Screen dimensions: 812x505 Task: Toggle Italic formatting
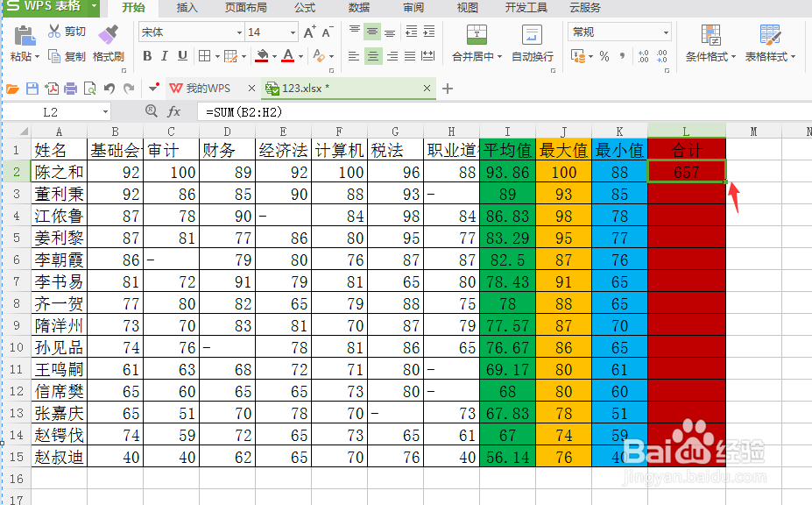point(165,56)
